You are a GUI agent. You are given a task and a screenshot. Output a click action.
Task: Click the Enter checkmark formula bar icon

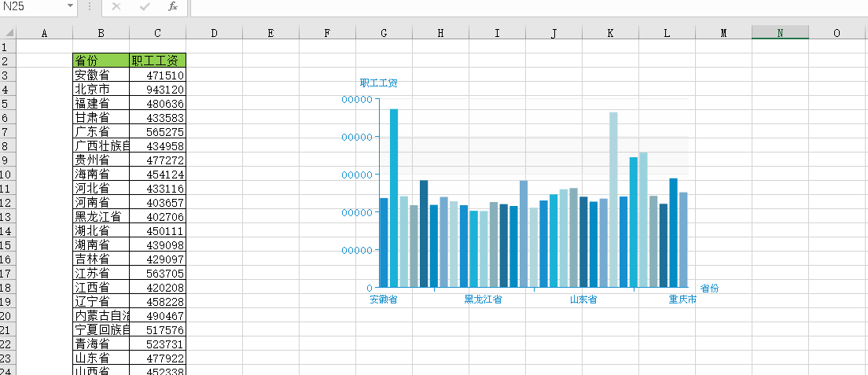tap(145, 6)
